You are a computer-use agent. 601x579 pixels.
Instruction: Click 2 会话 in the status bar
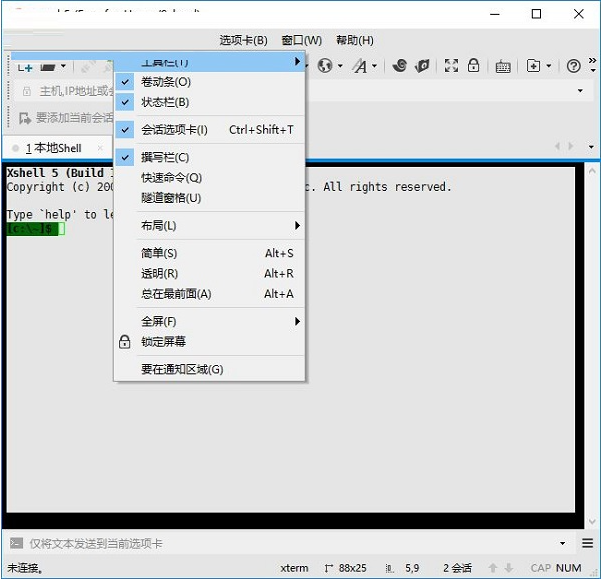[x=457, y=568]
